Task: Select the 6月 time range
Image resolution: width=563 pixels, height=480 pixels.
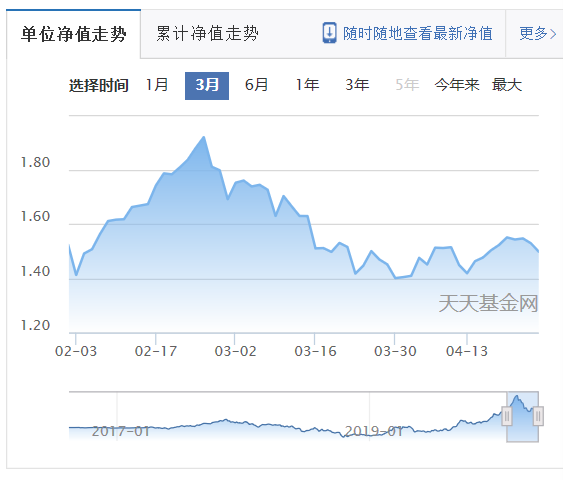Action: coord(256,85)
